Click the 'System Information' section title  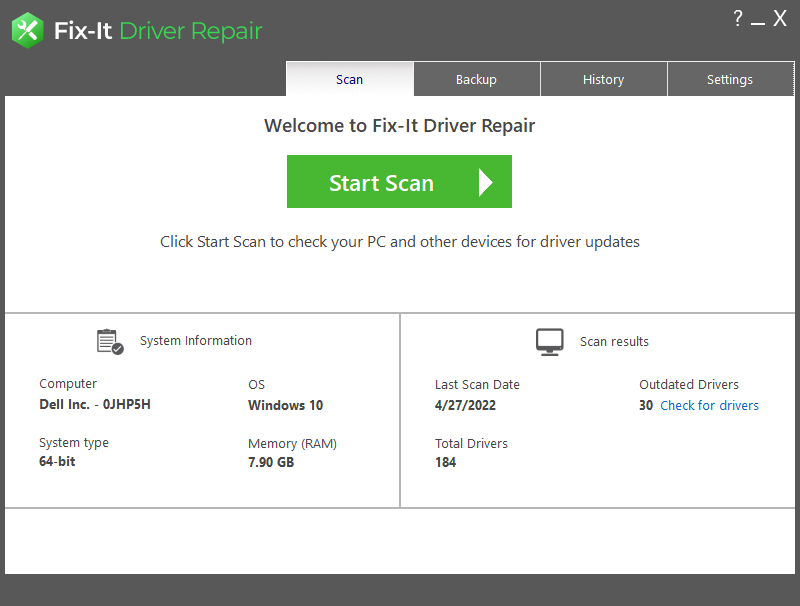click(x=196, y=341)
